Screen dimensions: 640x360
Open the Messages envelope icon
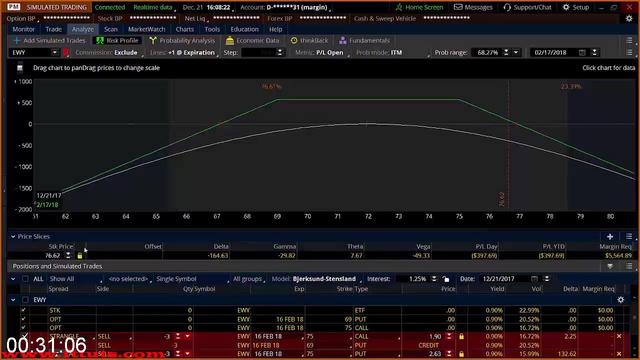click(458, 7)
